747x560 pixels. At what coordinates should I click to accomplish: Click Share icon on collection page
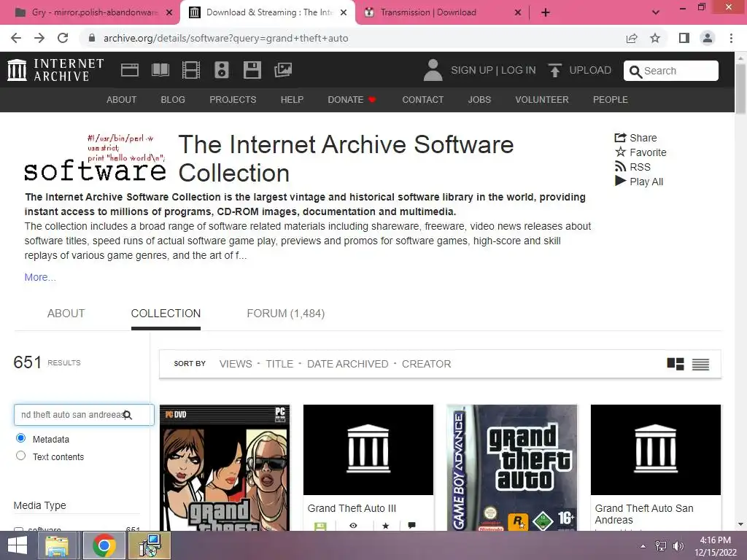(x=620, y=138)
